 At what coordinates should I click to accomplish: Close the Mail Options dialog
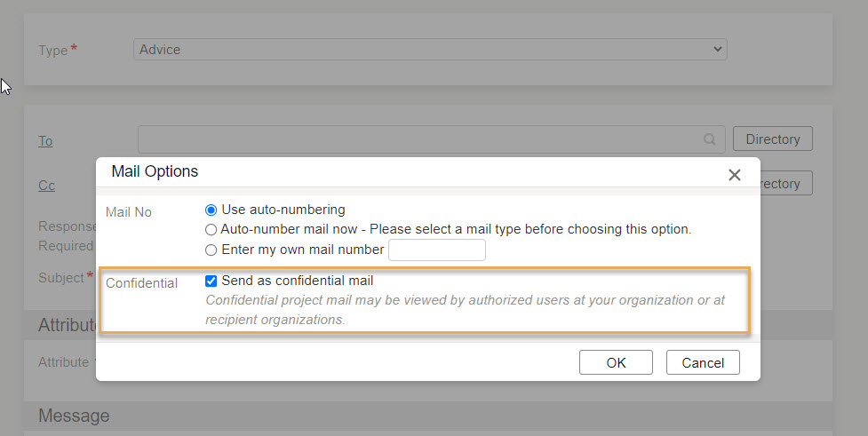click(734, 175)
